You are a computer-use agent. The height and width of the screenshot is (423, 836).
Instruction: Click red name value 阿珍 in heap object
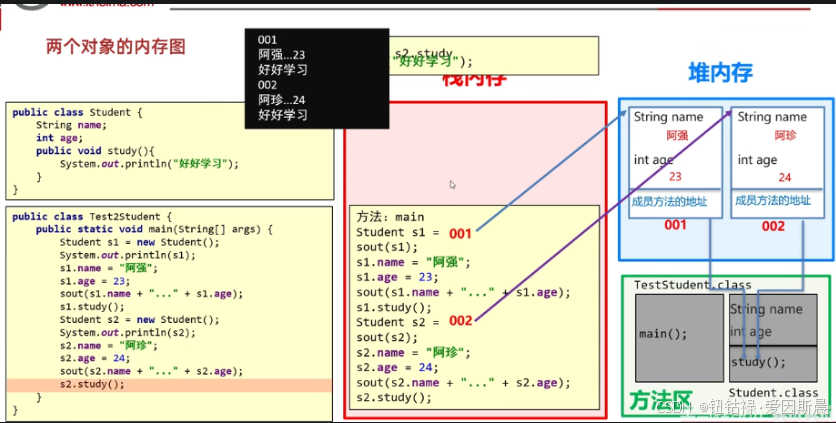coord(785,135)
